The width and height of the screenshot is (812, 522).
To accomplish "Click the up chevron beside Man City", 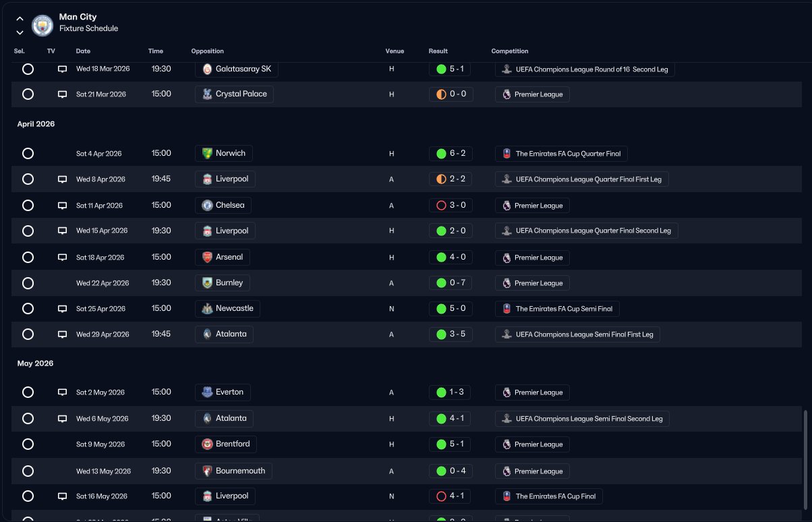I will (x=20, y=19).
